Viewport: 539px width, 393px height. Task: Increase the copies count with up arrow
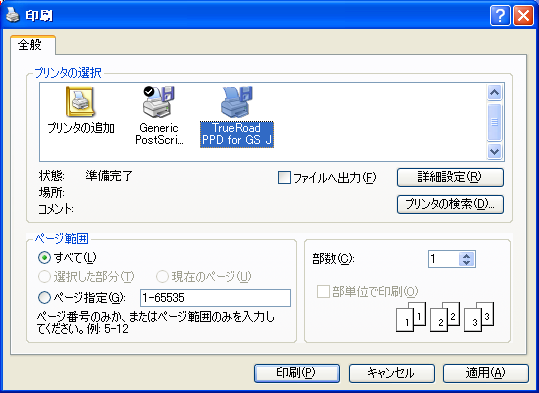point(466,256)
